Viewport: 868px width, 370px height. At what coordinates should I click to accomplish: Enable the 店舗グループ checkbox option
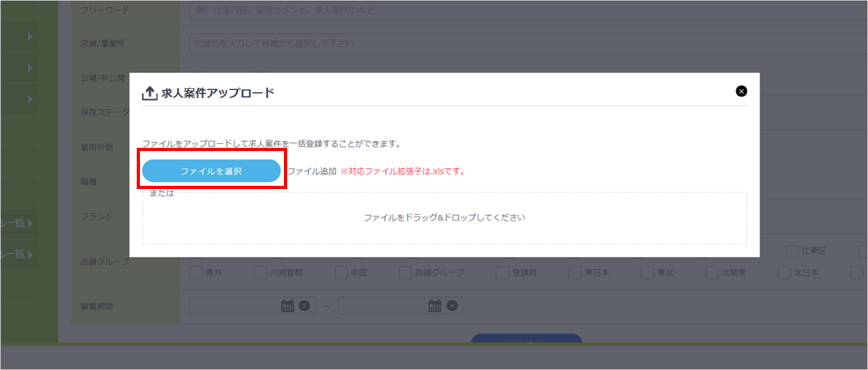pos(405,273)
